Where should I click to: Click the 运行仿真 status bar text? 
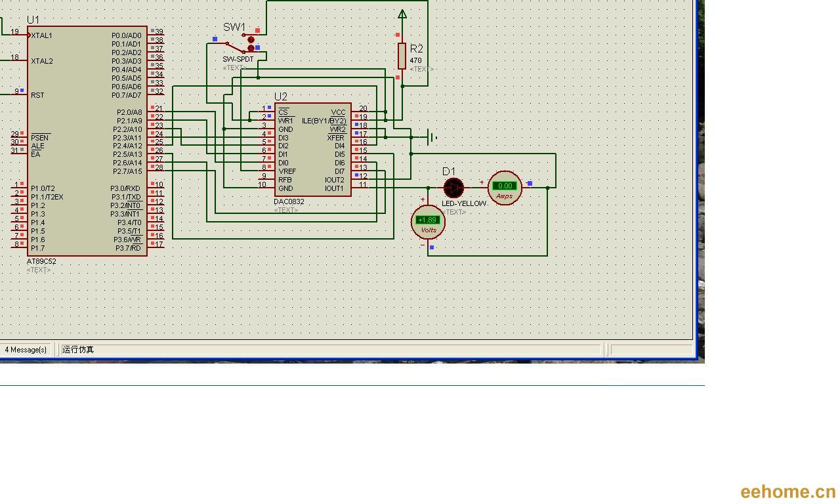point(78,350)
